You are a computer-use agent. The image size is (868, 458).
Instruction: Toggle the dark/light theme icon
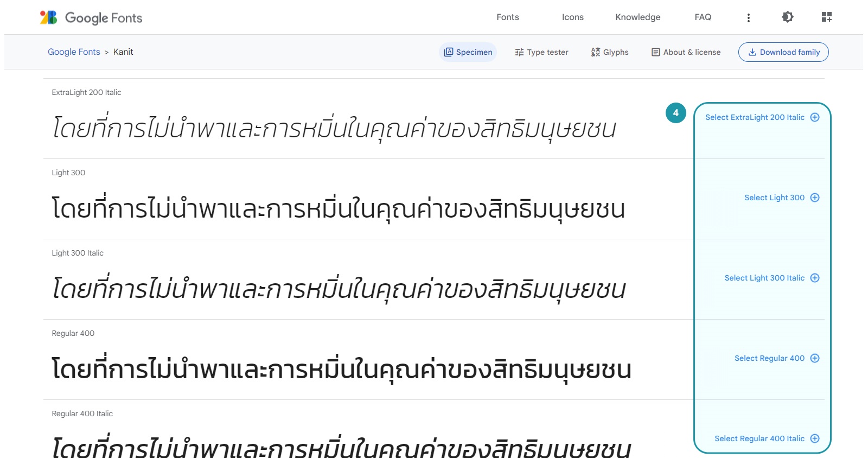pos(788,17)
